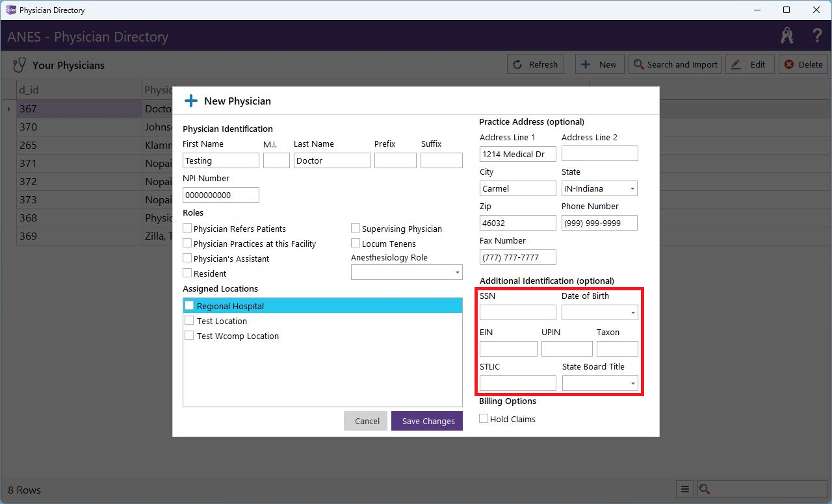Screen dimensions: 832x504
Task: Click NPI Number field
Action: click(221, 195)
